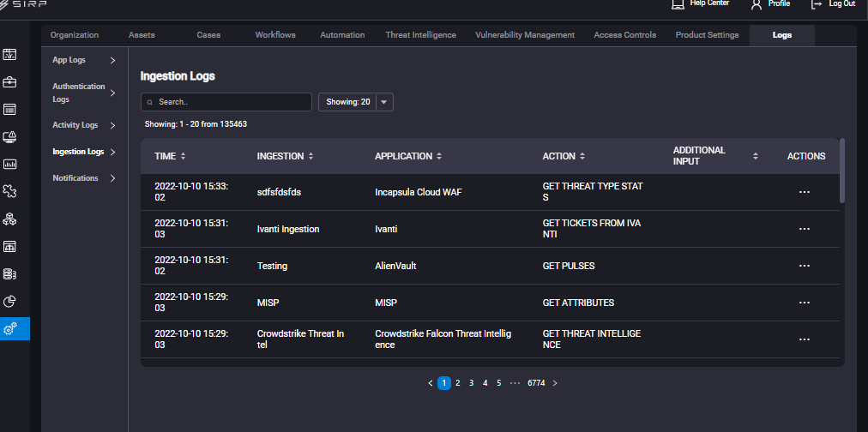Click the table vertical scrollbar
Screen dimensions: 868x432
pos(842,171)
